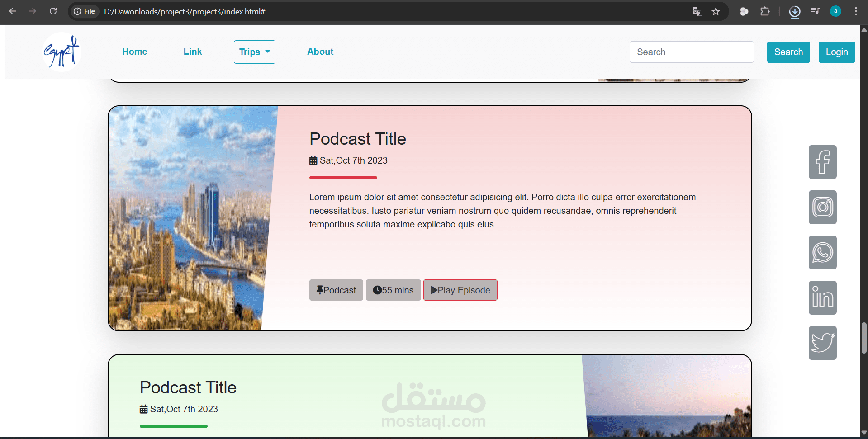
Task: Click the page vertical scrollbar thumb
Action: tap(864, 338)
